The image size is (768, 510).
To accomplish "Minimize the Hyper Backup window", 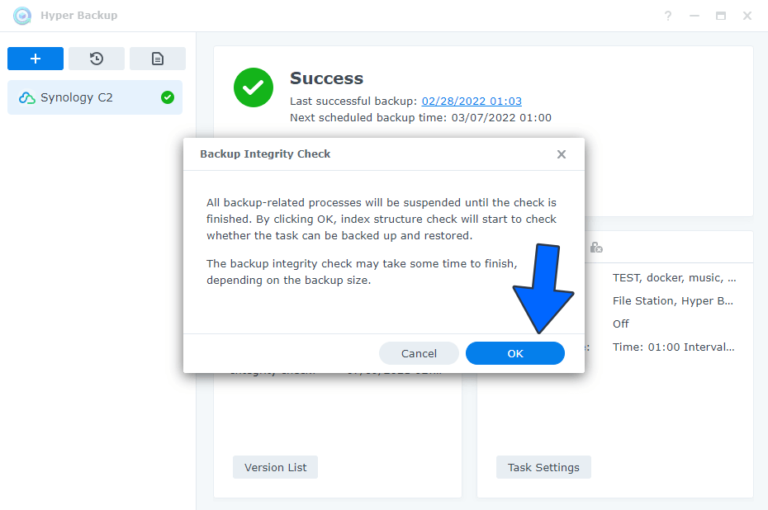I will pyautogui.click(x=695, y=16).
